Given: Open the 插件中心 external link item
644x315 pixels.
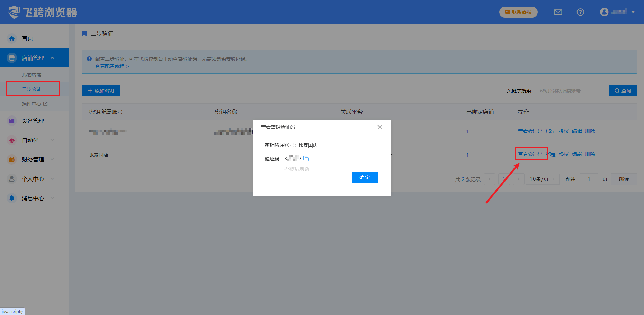Looking at the screenshot, I should pyautogui.click(x=34, y=104).
